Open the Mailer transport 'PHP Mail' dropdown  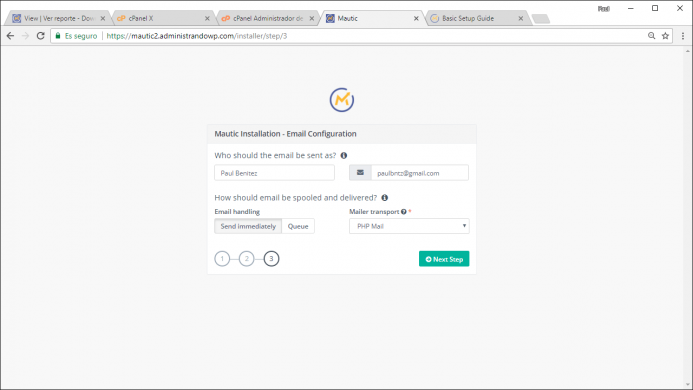pyautogui.click(x=409, y=226)
